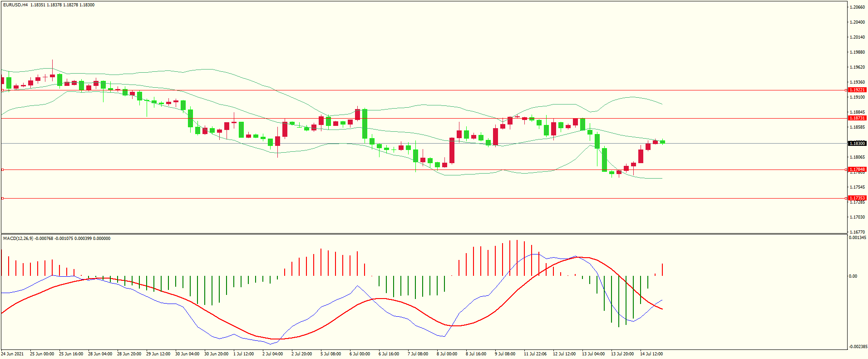Click the 1.18065 price scale label
This screenshot has width=868, height=359.
(857, 157)
